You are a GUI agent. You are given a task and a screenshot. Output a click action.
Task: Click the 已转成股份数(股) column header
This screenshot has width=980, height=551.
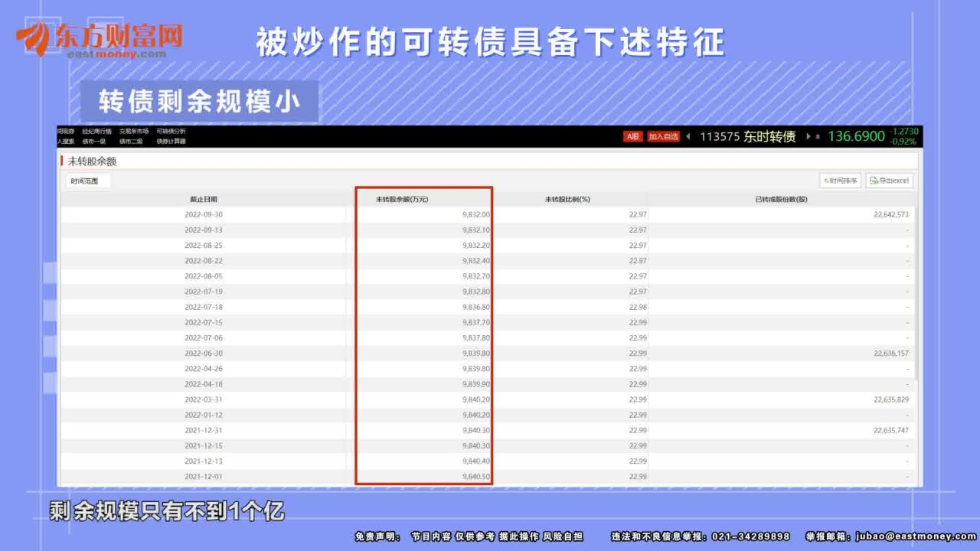point(781,199)
